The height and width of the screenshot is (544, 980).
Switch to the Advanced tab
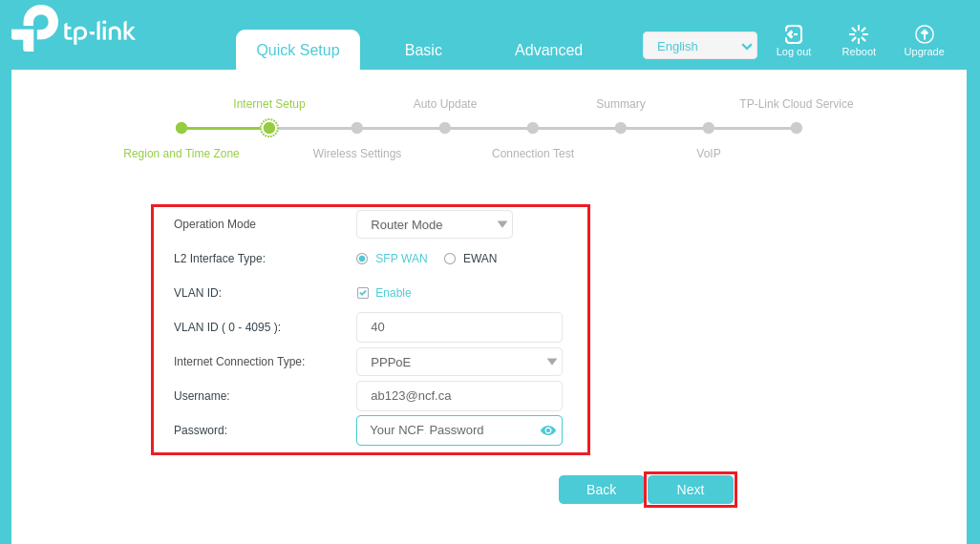point(548,51)
